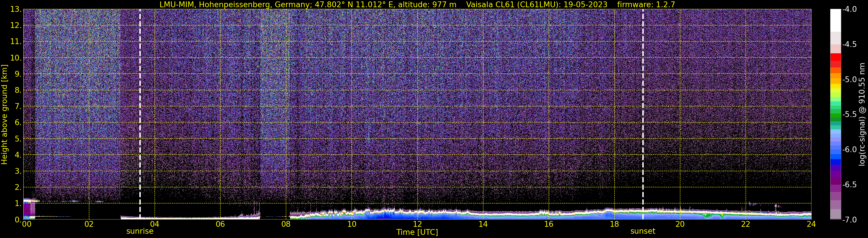Image resolution: width=868 pixels, height=238 pixels.
Task: Click the magenta block near 00 UTC below 1 km
Action: click(x=29, y=209)
